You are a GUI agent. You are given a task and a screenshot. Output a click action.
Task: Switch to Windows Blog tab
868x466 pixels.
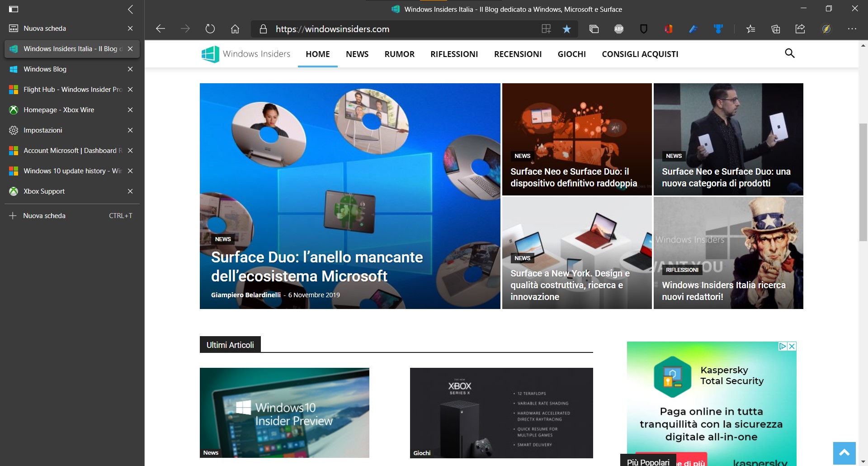pyautogui.click(x=72, y=69)
